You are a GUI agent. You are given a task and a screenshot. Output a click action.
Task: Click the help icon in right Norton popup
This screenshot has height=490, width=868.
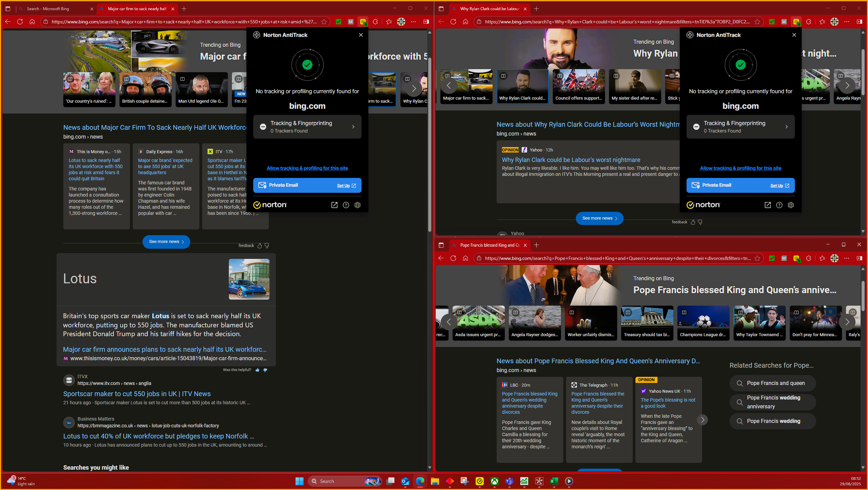[x=779, y=205]
